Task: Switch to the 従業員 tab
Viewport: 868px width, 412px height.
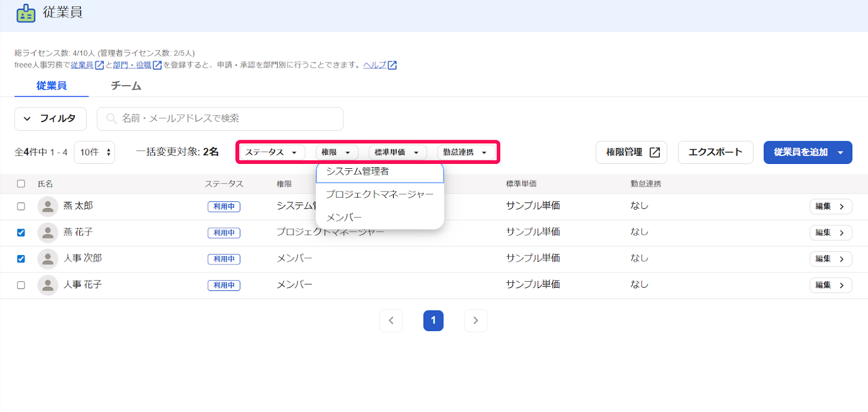Action: pos(52,86)
